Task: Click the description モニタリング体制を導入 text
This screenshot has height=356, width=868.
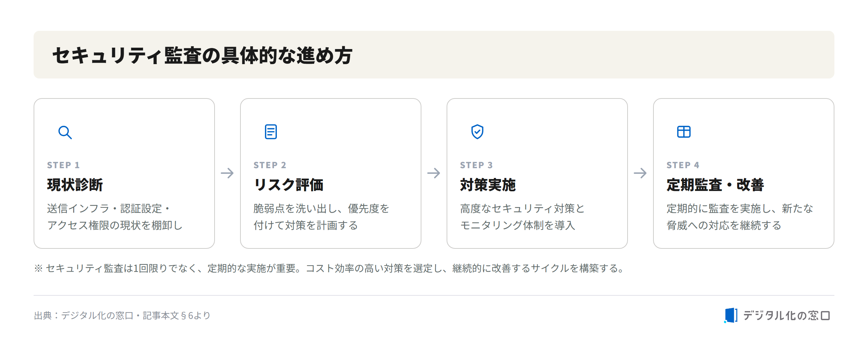Action: click(x=518, y=225)
